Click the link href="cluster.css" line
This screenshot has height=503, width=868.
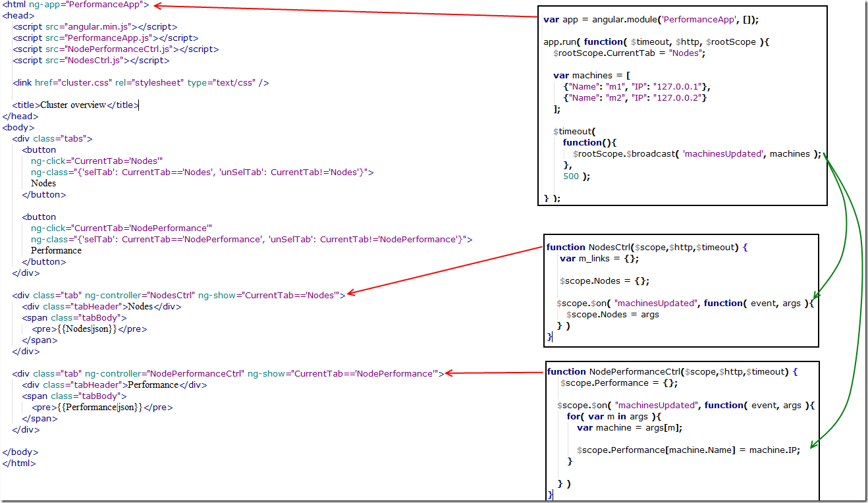(x=140, y=82)
